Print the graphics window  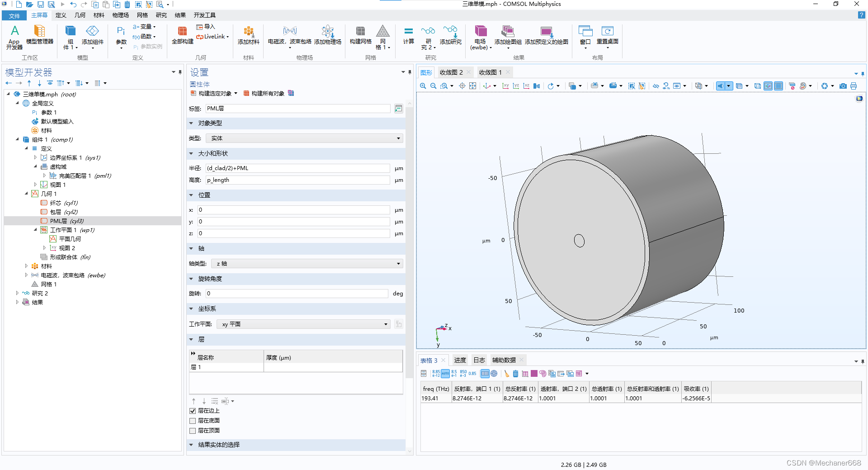tap(854, 86)
